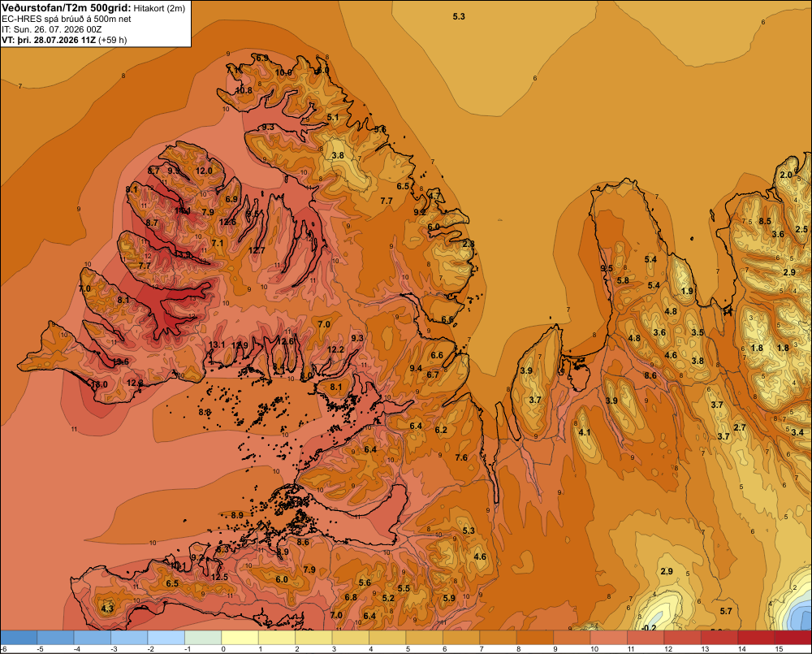Screen dimensions: 812x654
Task: Pick the pale green legend swatch between -1 and 0
Action: coord(203,638)
